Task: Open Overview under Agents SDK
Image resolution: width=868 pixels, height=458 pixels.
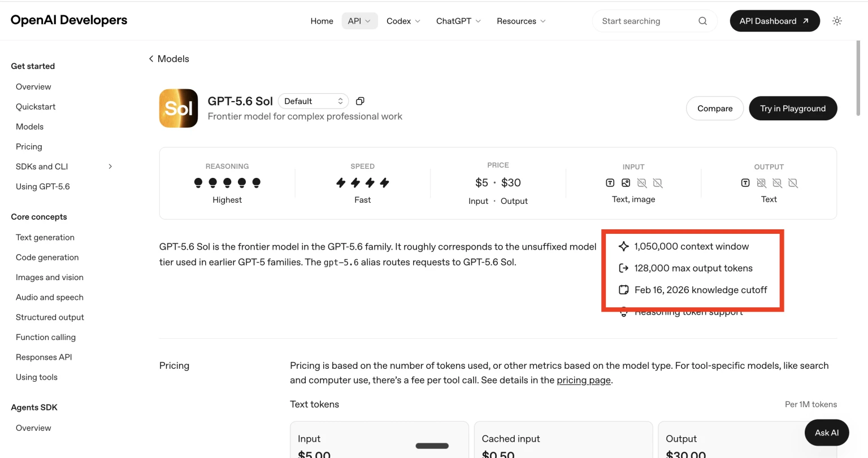Action: point(33,428)
